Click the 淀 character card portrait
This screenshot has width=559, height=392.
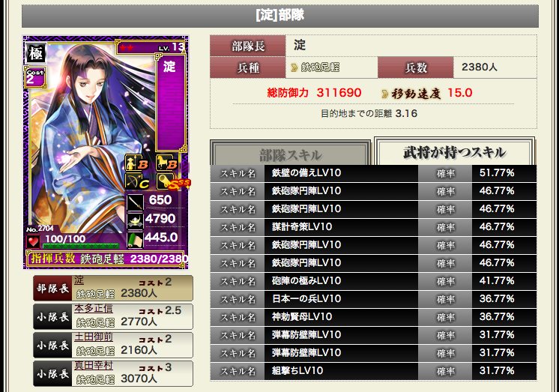[x=106, y=152]
